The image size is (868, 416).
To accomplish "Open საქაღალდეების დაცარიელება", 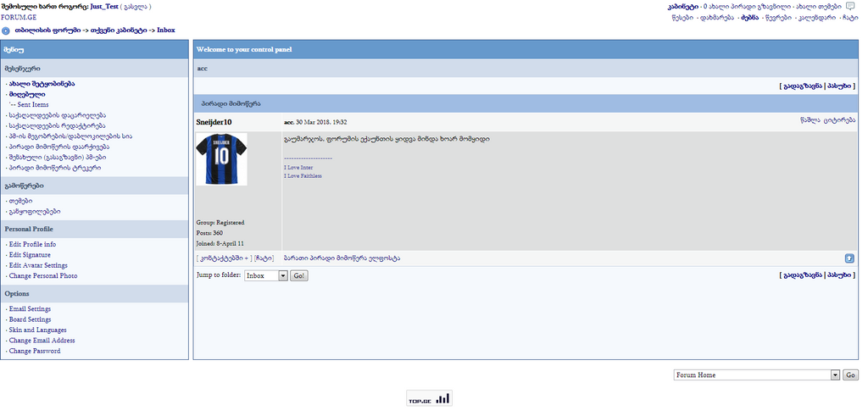I will (58, 115).
